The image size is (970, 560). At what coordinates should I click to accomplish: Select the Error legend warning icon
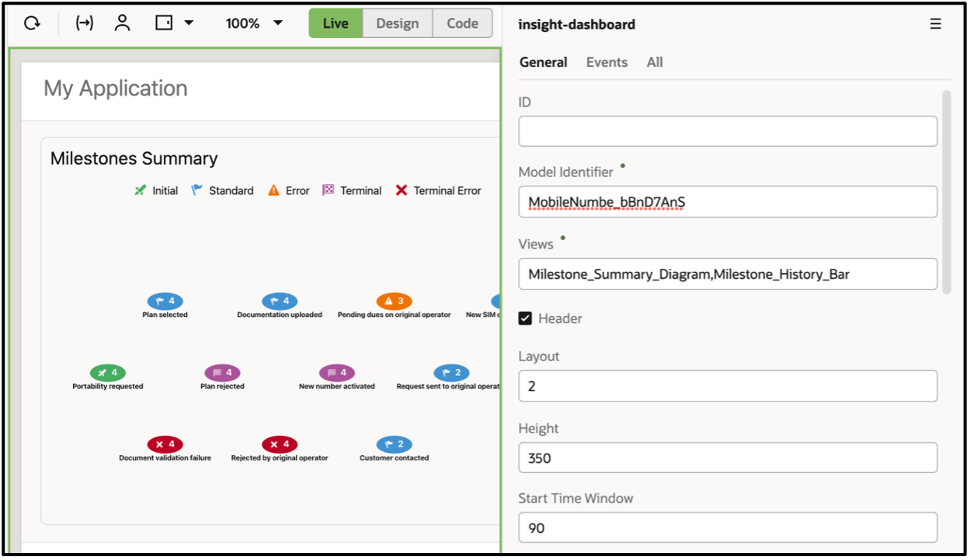point(273,190)
